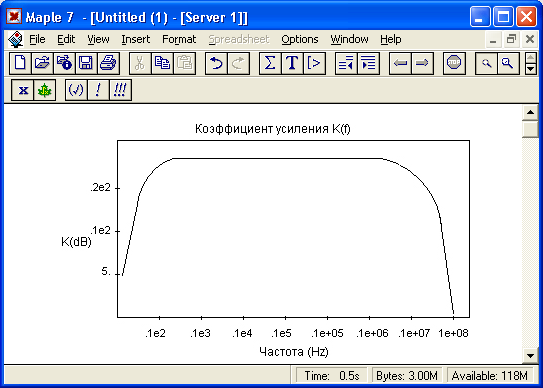Click the gain plot curve area
This screenshot has width=543, height=388.
[293, 229]
